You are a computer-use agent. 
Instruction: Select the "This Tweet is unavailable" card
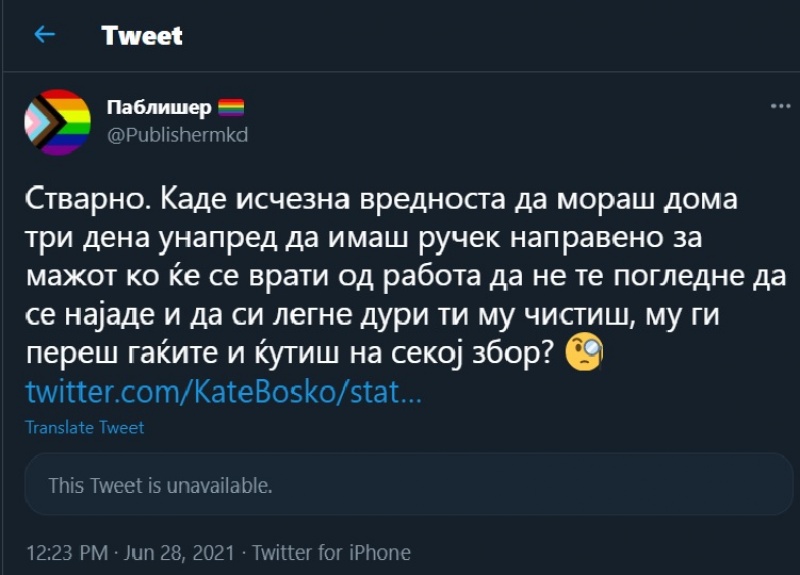[400, 486]
